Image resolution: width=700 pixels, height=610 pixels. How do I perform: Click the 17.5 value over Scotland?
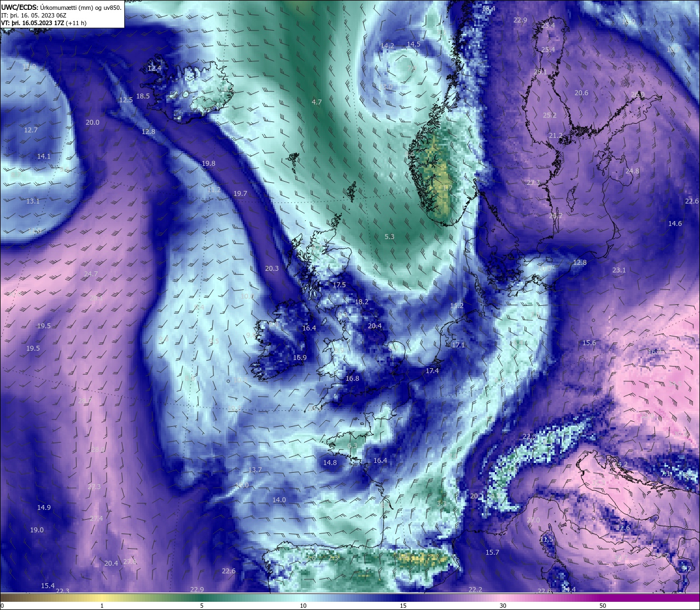[339, 285]
